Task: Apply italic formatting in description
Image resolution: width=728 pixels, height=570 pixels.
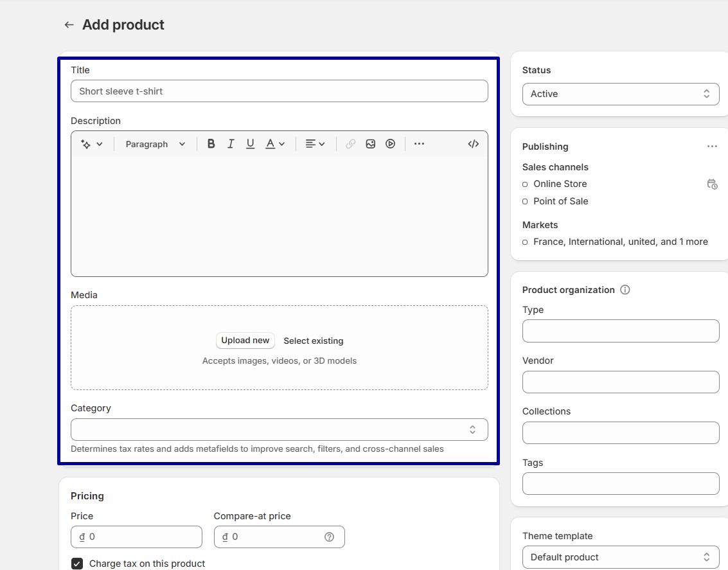Action: [231, 144]
